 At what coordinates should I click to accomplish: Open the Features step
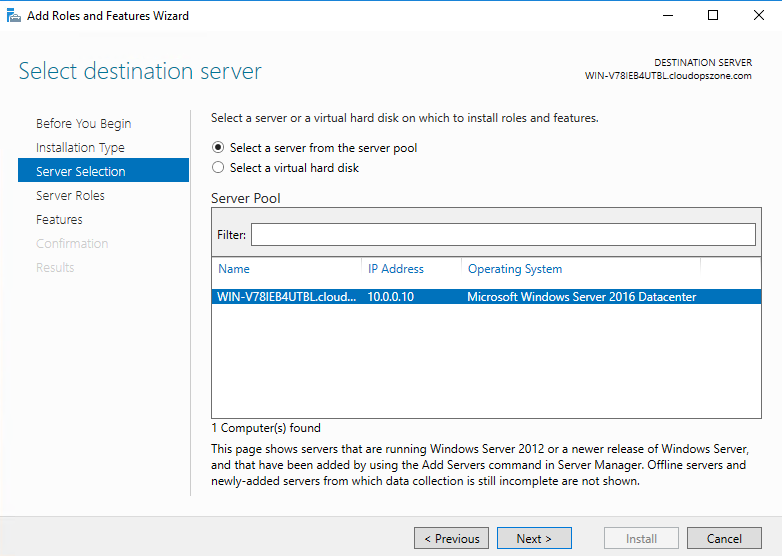click(x=59, y=219)
